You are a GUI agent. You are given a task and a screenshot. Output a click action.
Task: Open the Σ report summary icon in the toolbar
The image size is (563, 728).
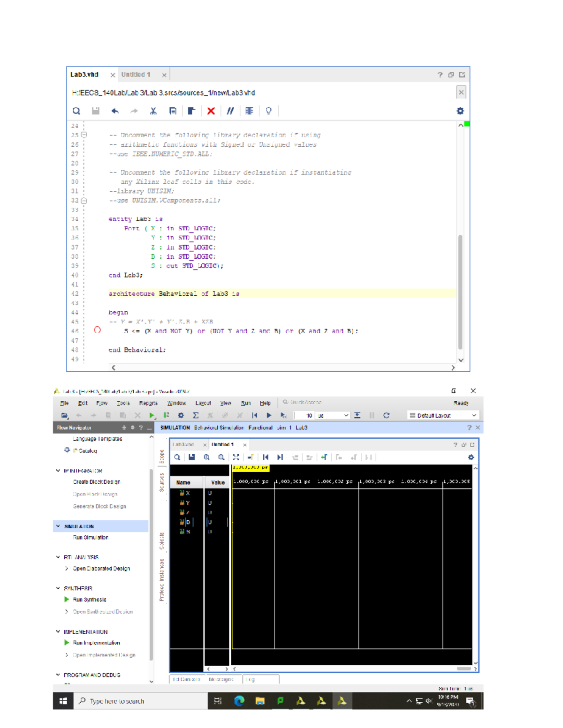coord(196,415)
